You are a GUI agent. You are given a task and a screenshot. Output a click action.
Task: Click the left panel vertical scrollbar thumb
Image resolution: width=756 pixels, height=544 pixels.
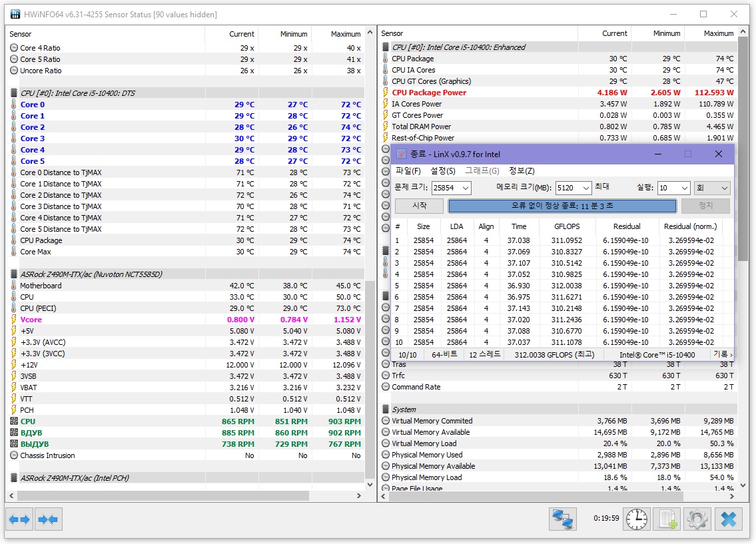pyautogui.click(x=370, y=378)
